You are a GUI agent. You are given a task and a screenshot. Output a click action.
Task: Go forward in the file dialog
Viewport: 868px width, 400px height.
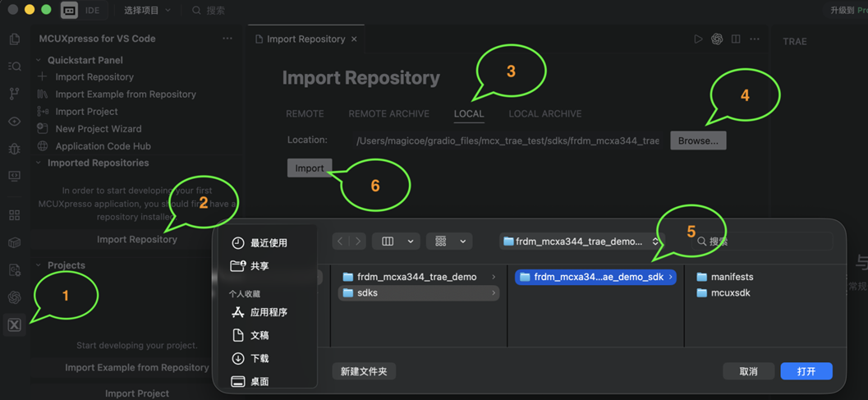click(358, 241)
